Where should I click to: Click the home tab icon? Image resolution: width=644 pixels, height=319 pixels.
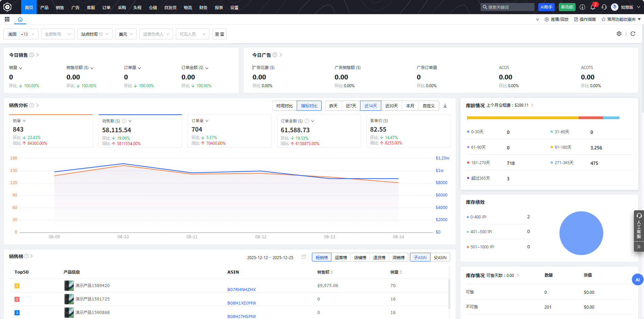(x=20, y=19)
